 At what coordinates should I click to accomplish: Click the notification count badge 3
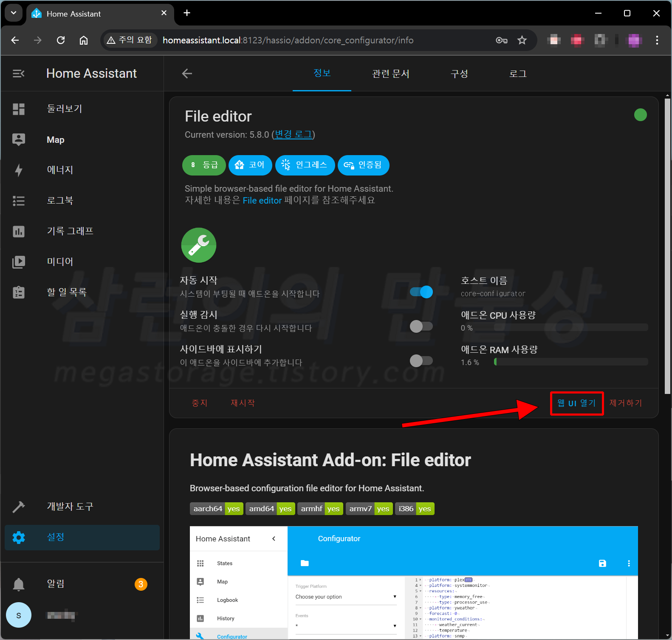coord(141,584)
